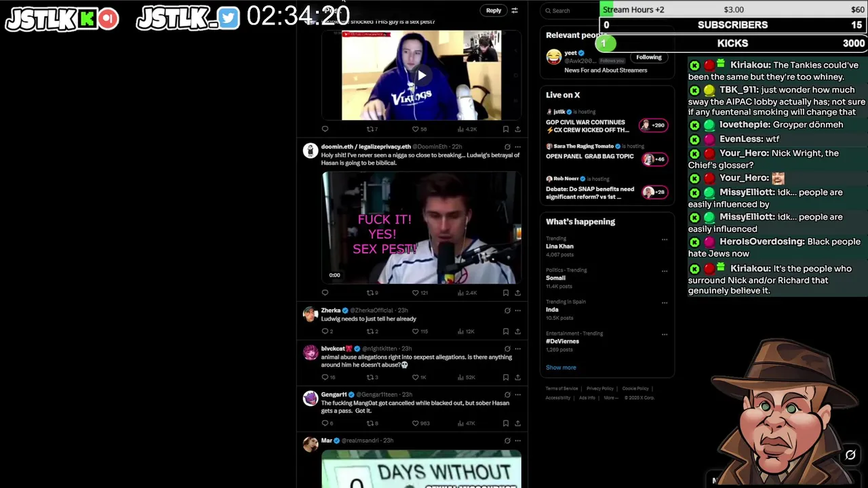The height and width of the screenshot is (488, 868).
Task: Bookmark the doomin.eth tweet
Action: coord(505,293)
